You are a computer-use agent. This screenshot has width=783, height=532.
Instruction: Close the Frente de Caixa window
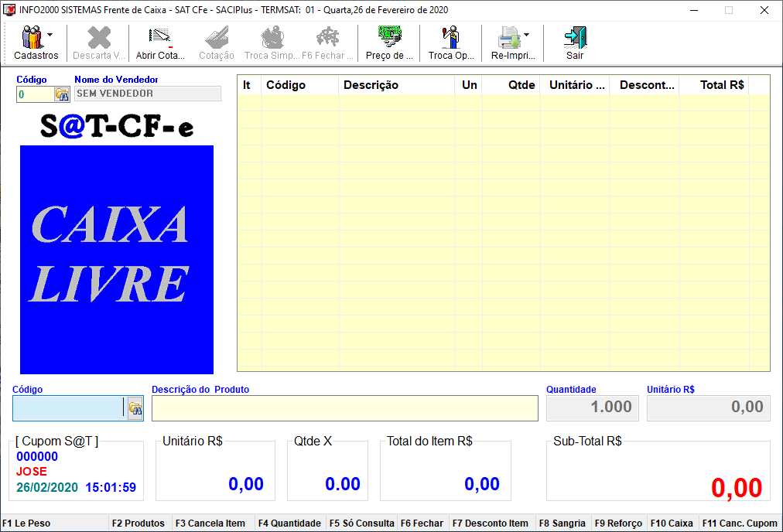(x=764, y=10)
